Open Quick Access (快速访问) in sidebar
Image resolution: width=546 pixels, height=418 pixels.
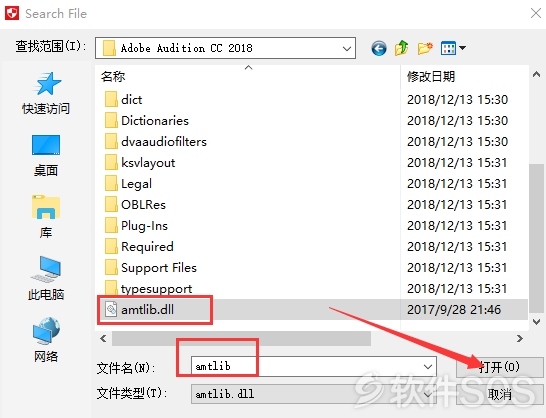[46, 93]
